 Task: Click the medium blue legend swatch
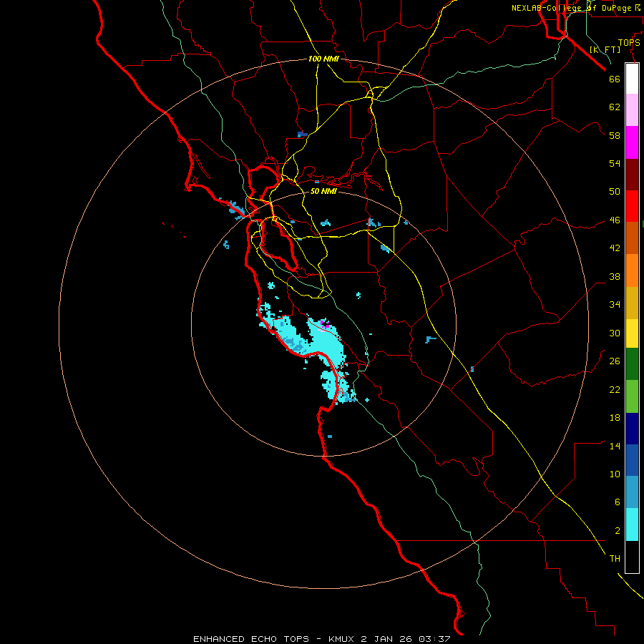pyautogui.click(x=632, y=460)
